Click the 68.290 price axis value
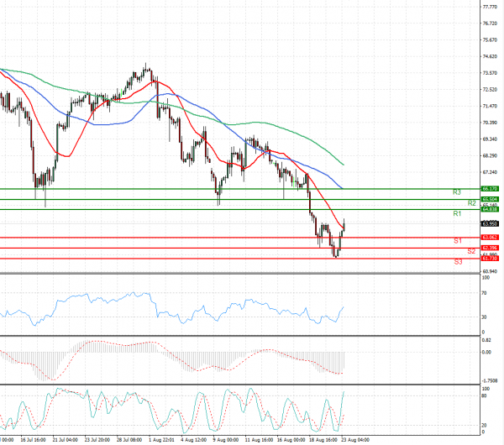The width and height of the screenshot is (504, 445). click(x=490, y=156)
